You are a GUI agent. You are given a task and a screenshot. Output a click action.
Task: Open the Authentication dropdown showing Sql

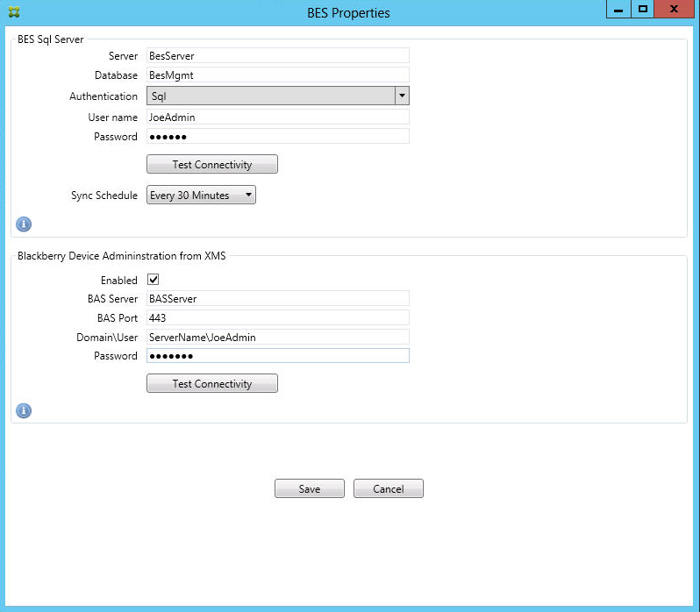277,96
